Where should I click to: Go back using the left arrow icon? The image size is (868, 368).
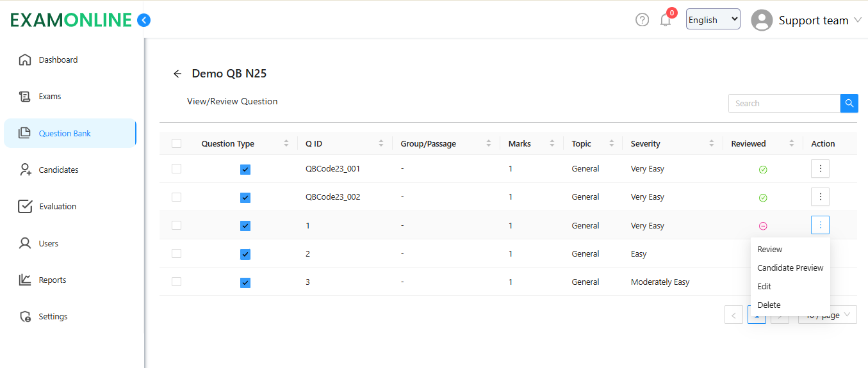pos(177,74)
